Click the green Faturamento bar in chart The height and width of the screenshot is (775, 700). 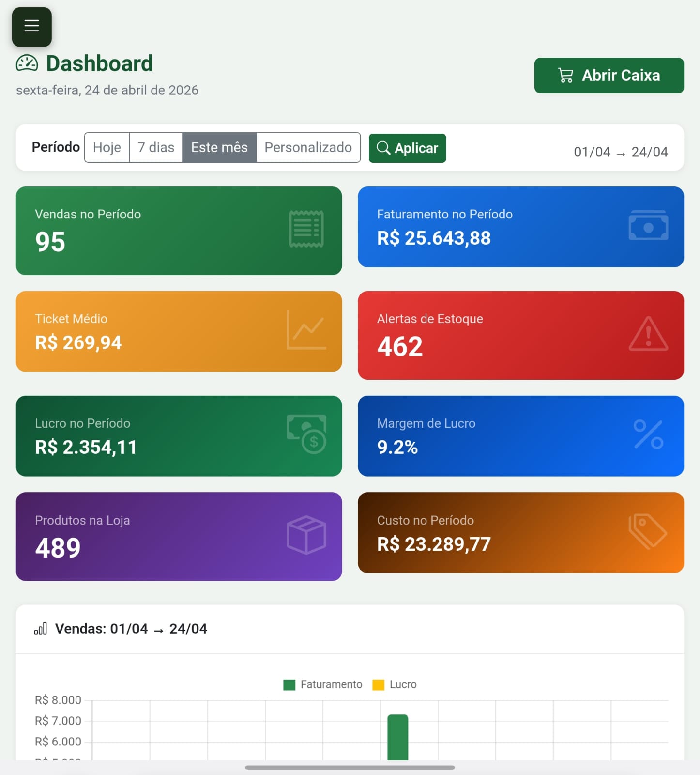[x=398, y=737]
